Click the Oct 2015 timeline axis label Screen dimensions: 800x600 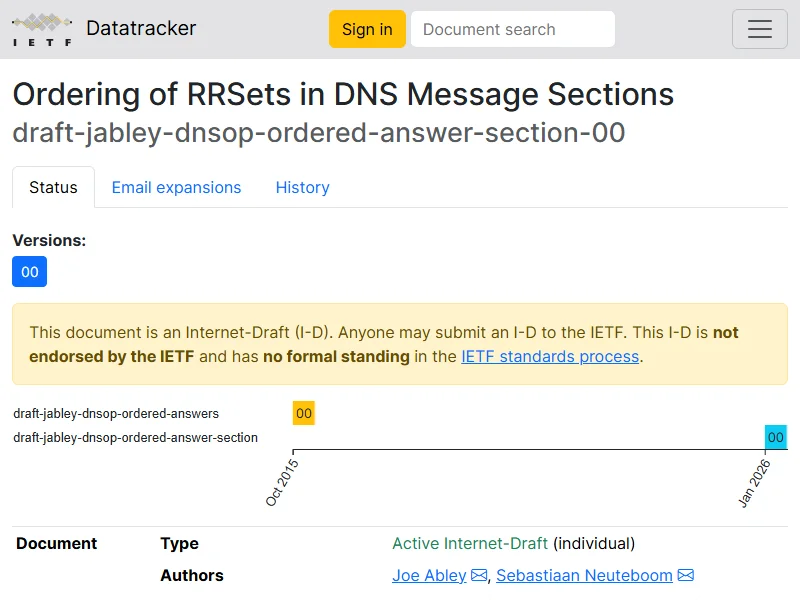pyautogui.click(x=282, y=482)
